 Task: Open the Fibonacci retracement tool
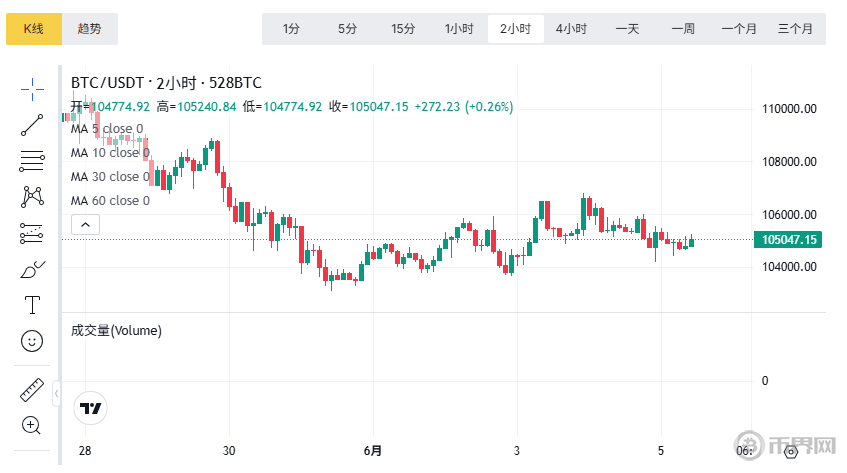[32, 159]
